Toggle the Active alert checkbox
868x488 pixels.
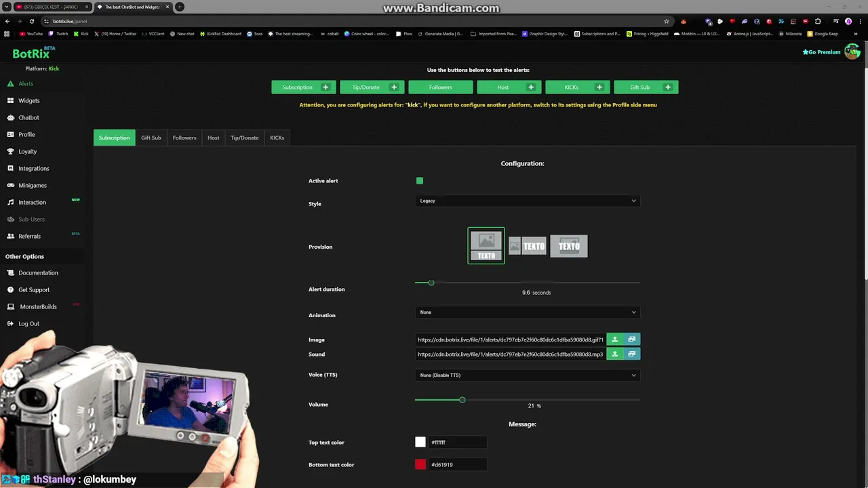click(x=420, y=180)
